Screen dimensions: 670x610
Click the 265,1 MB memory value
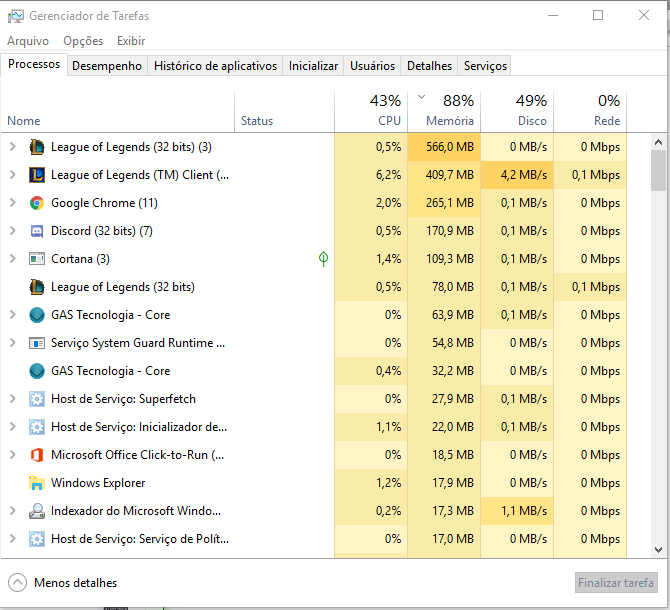click(x=450, y=203)
